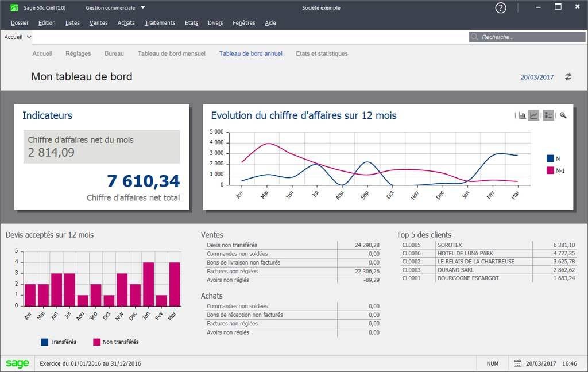
Task: Open the Accueil dropdown chevron
Action: pyautogui.click(x=29, y=37)
